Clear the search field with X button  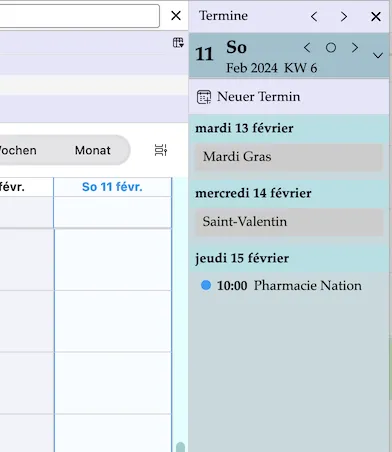coord(176,16)
